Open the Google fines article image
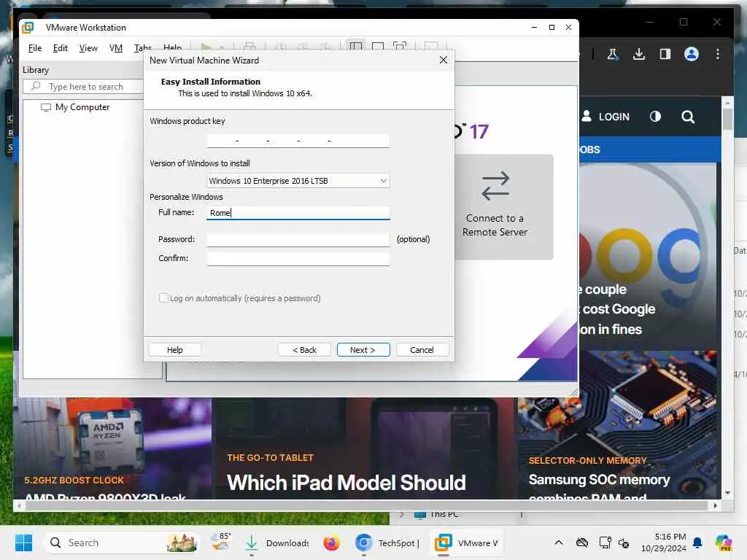Screen dimensions: 747x560 tap(648, 257)
